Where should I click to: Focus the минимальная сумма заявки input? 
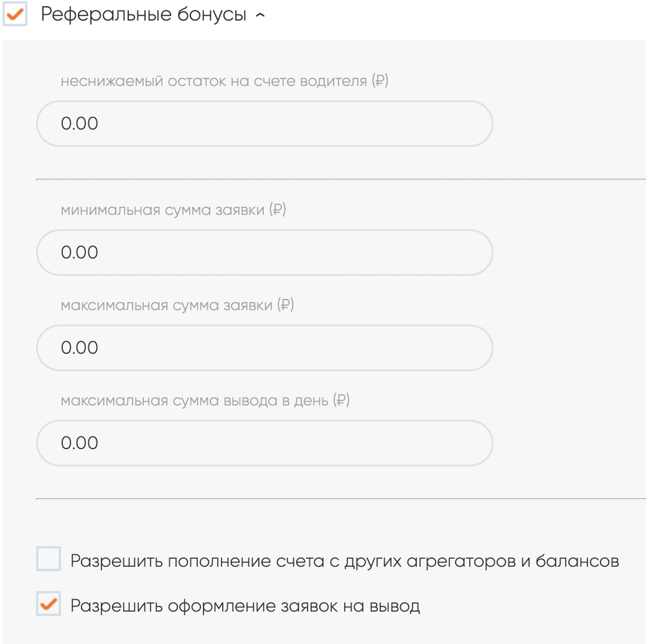(x=264, y=252)
